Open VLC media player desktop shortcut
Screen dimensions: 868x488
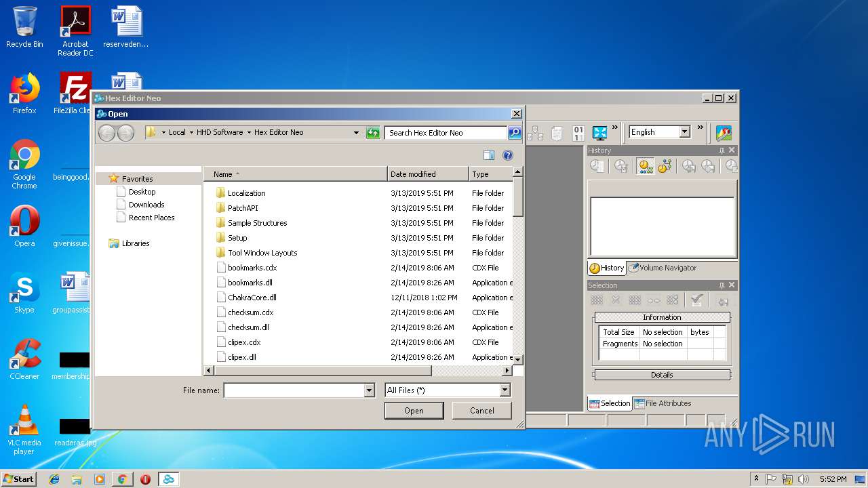[x=24, y=430]
